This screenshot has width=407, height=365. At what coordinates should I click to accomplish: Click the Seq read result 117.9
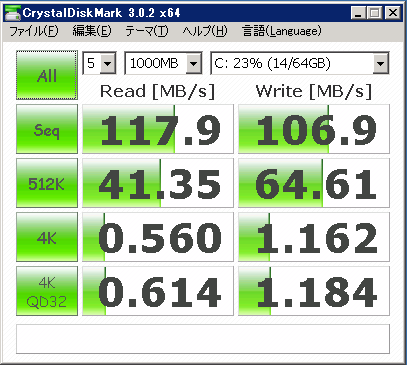(158, 129)
